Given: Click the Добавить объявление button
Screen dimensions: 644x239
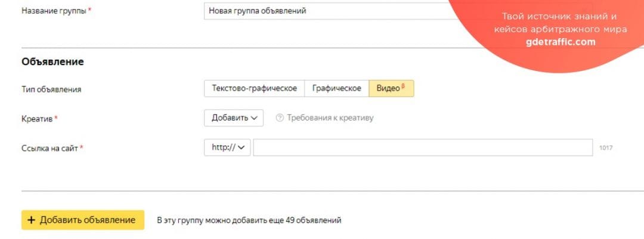Looking at the screenshot, I should click(83, 220).
